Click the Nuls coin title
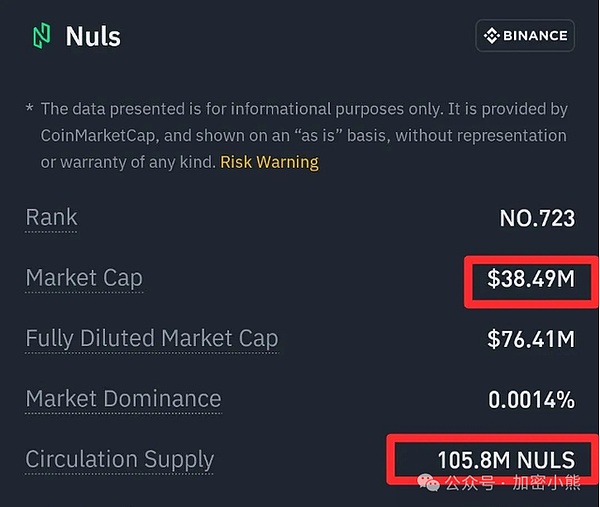 tap(93, 37)
